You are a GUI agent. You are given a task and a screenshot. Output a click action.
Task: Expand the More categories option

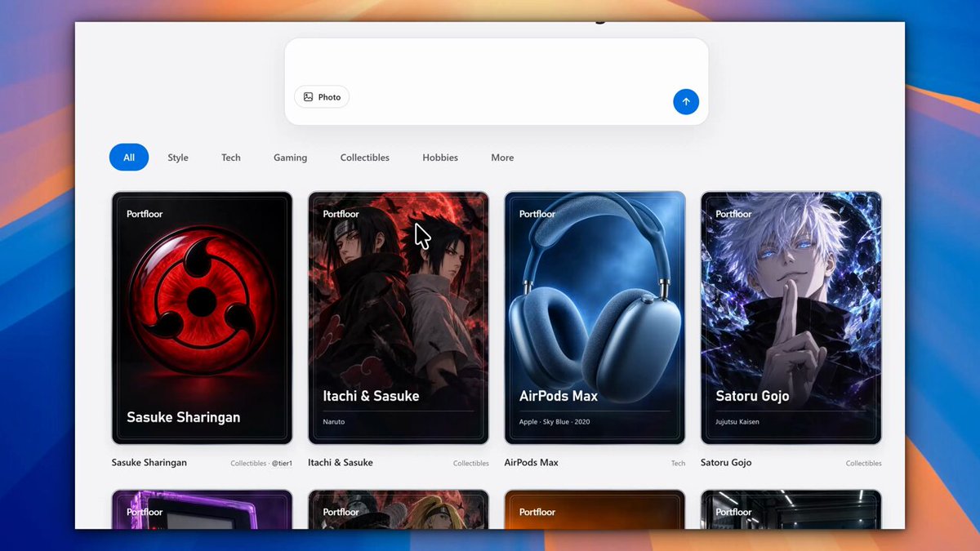coord(502,158)
